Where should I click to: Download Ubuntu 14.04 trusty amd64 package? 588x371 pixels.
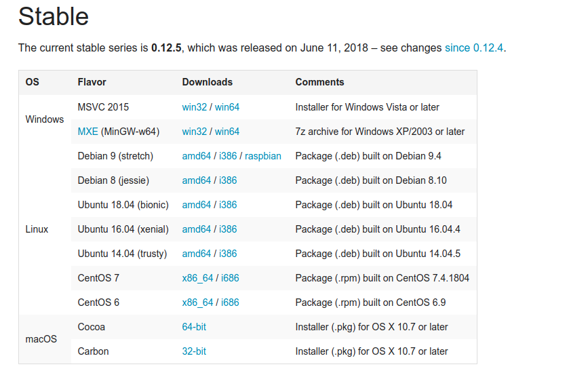pyautogui.click(x=197, y=254)
